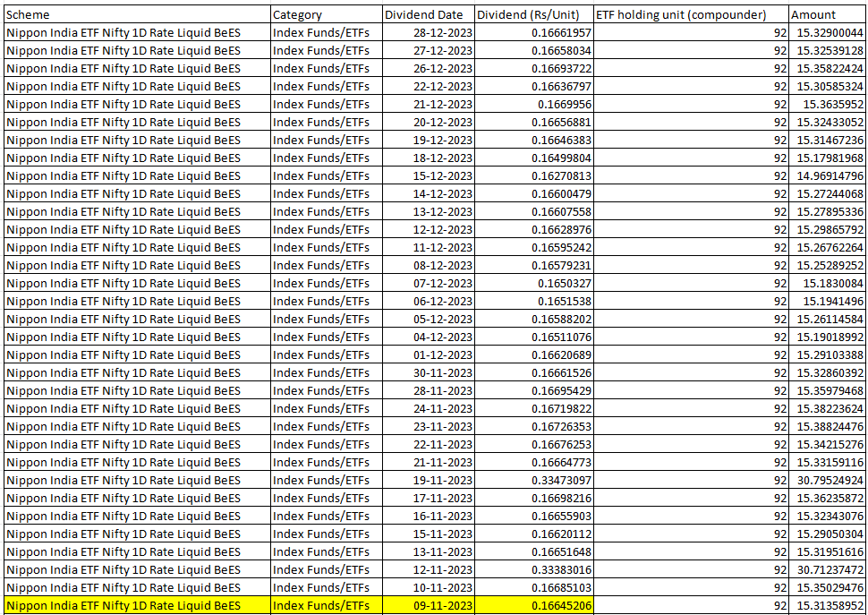Click the date cell 21-11-2023
This screenshot has height=615, width=868.
pyautogui.click(x=429, y=462)
